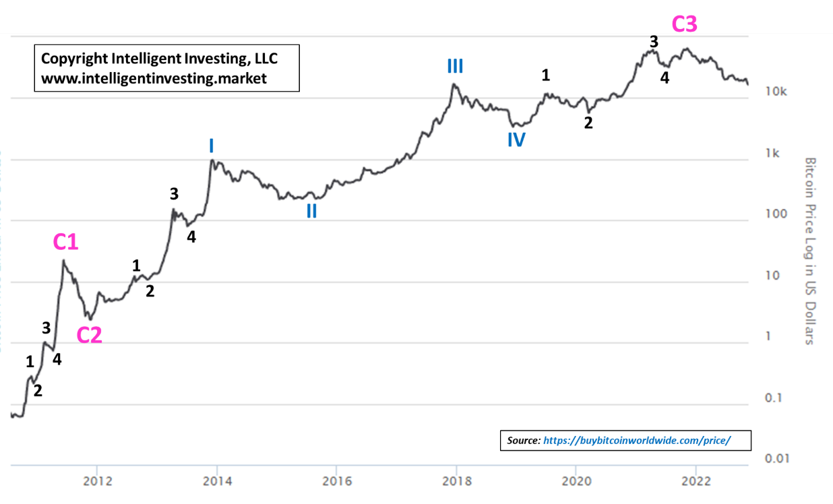
Task: Open the buybitcoinworldwide.com source link
Action: pos(636,440)
